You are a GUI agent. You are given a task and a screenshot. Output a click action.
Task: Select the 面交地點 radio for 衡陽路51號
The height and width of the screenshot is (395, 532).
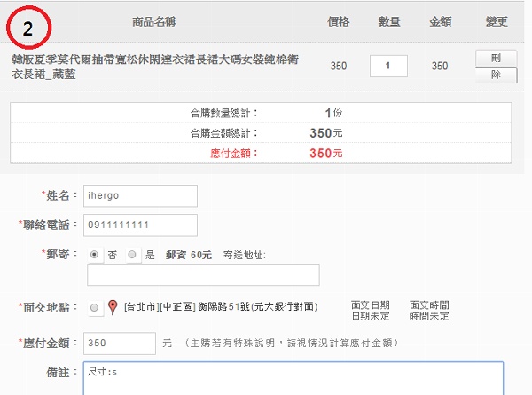point(94,307)
